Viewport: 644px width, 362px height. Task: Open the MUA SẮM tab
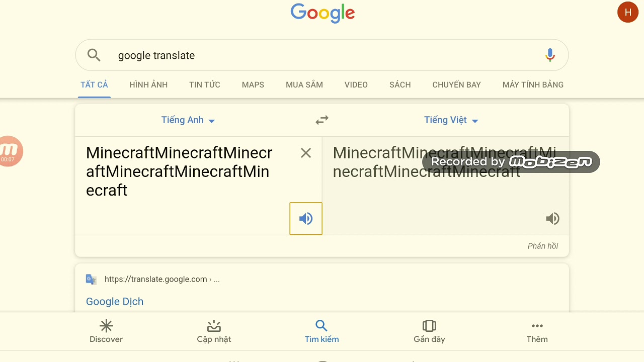pos(304,85)
